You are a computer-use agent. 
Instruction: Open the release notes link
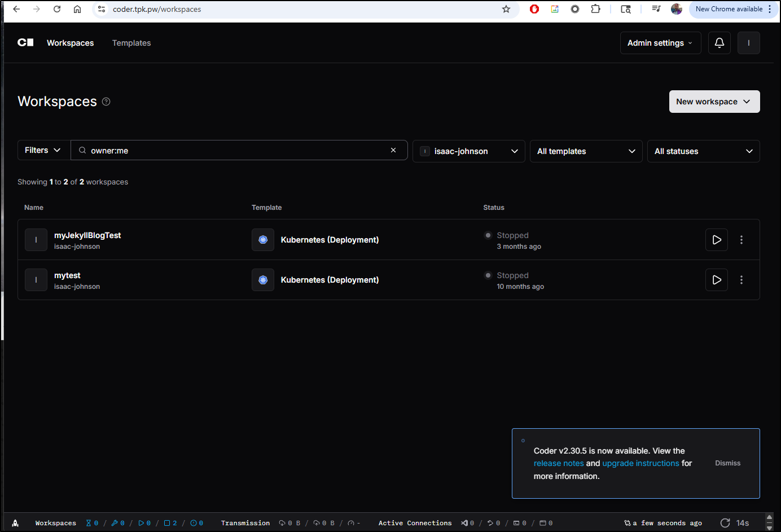[558, 463]
